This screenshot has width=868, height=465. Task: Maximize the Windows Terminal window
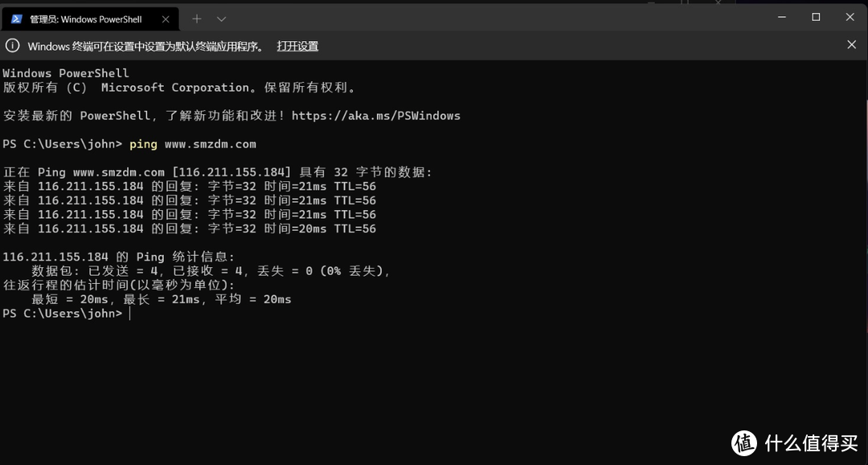[x=816, y=17]
